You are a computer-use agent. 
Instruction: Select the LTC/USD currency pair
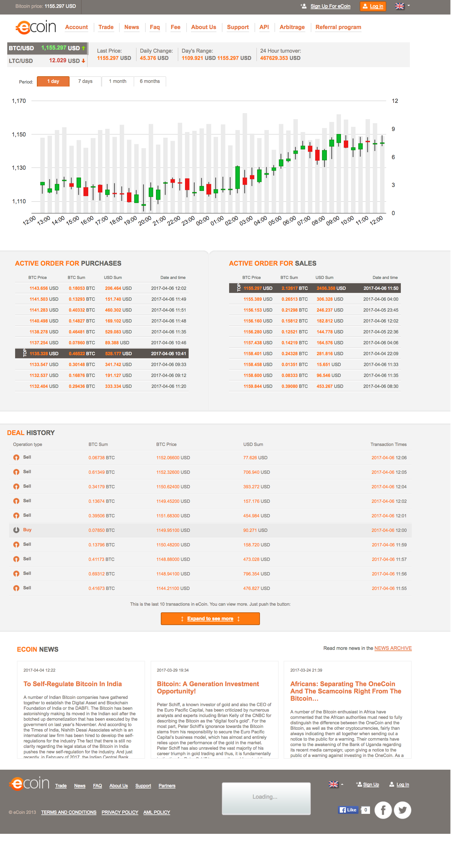(47, 61)
